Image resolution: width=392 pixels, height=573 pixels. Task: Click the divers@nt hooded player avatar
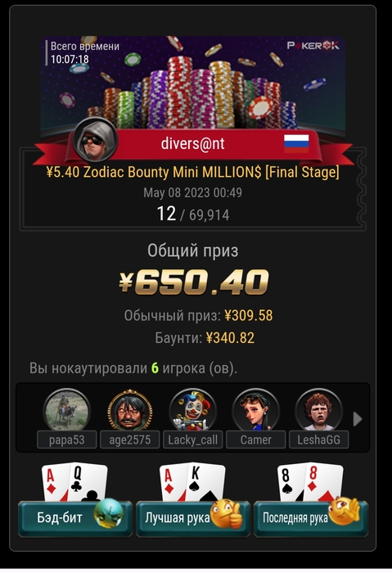pos(95,141)
